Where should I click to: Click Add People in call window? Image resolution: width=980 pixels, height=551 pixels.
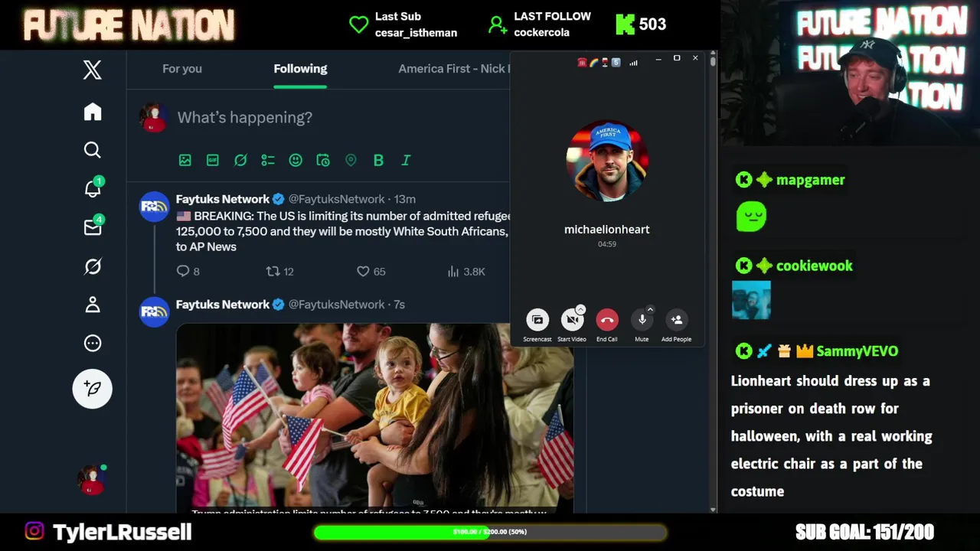676,320
